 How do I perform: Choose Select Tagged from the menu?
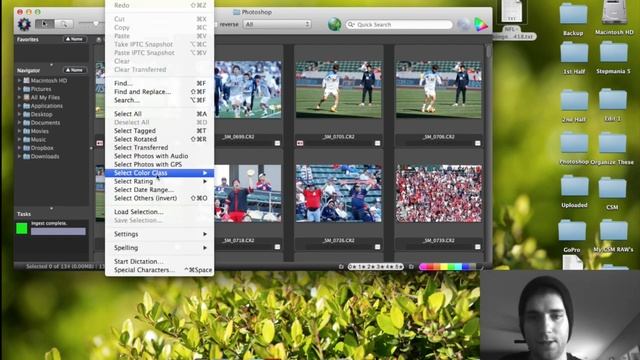(x=160, y=131)
